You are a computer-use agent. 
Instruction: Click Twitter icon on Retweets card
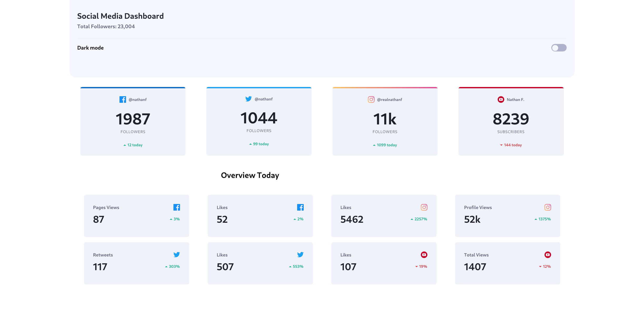177,255
